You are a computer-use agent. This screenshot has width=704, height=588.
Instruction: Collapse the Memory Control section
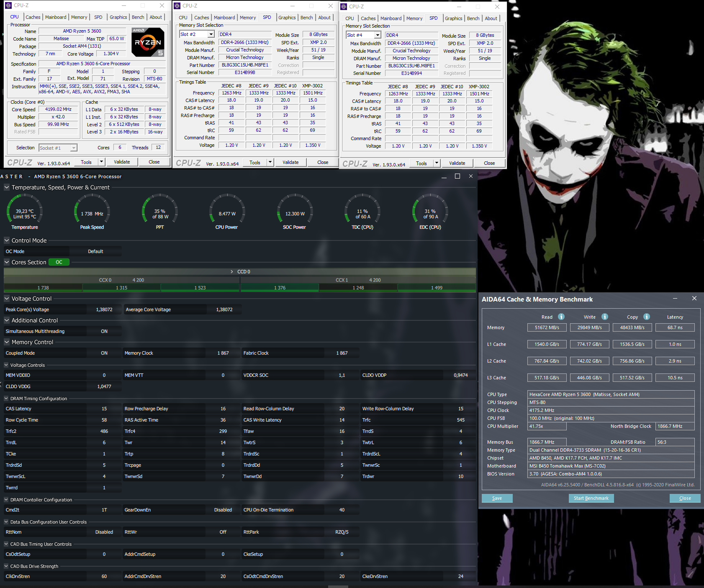coord(7,342)
